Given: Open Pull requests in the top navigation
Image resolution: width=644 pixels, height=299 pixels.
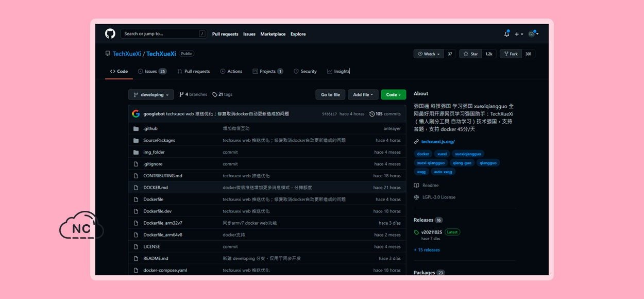Looking at the screenshot, I should [x=225, y=34].
